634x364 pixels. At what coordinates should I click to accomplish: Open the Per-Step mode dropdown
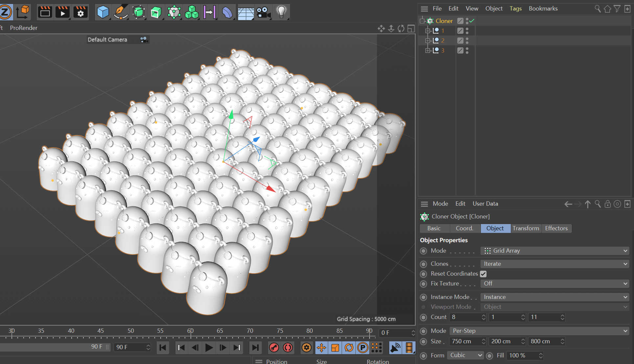(539, 331)
